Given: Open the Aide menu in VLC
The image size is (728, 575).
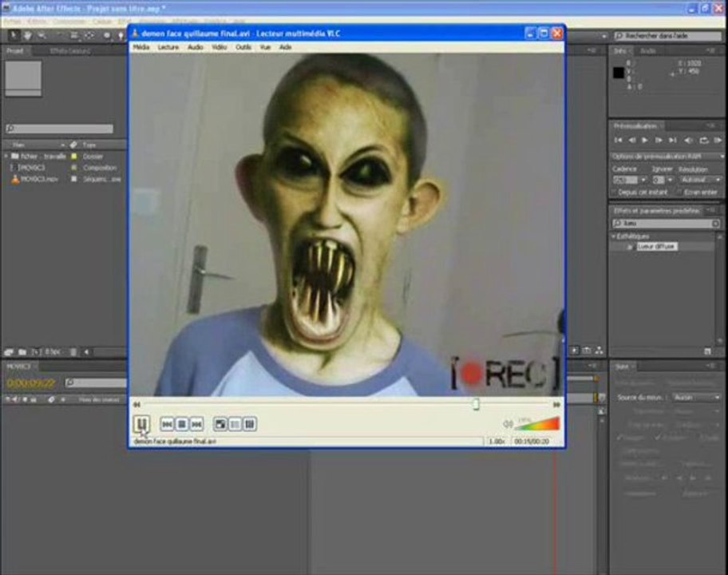Looking at the screenshot, I should 286,47.
